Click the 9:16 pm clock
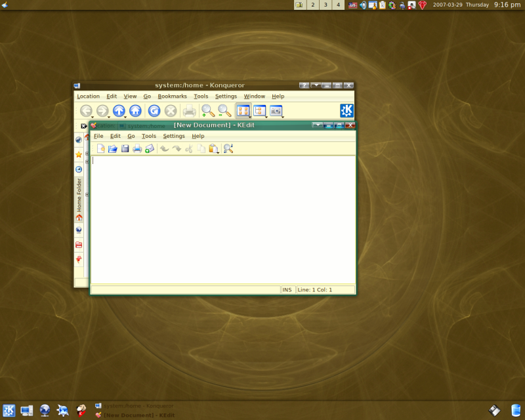The height and width of the screenshot is (420, 525). pos(507,5)
